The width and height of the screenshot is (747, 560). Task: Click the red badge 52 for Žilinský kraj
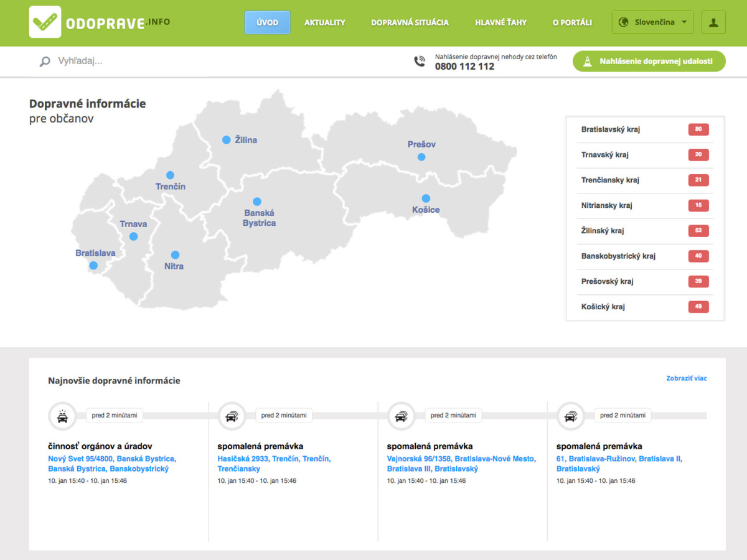pyautogui.click(x=698, y=231)
